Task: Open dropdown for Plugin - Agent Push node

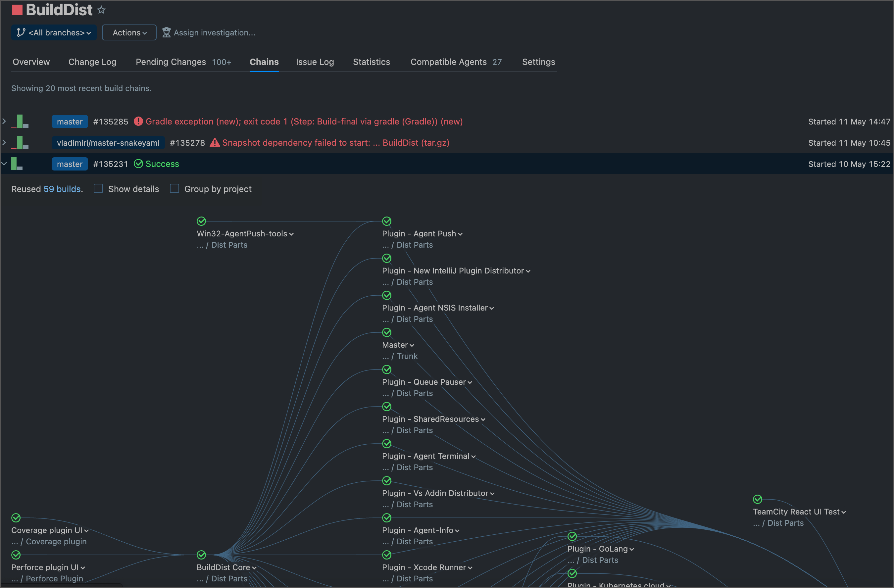Action: coord(460,234)
